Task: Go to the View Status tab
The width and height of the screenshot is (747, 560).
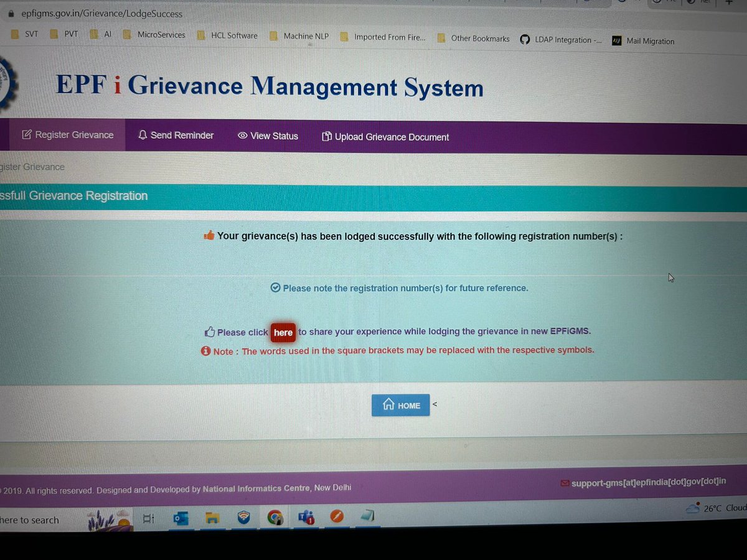Action: point(268,136)
